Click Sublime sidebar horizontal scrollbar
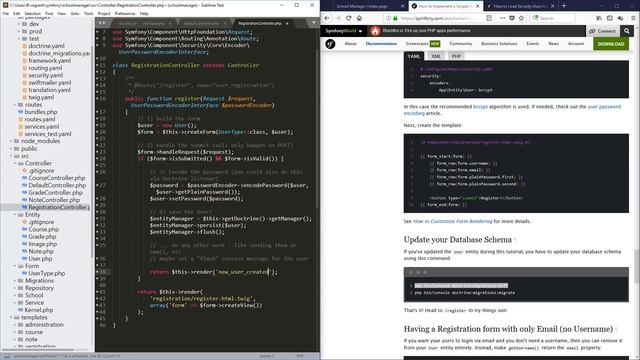Screen dimensions: 640x360 (x=38, y=349)
